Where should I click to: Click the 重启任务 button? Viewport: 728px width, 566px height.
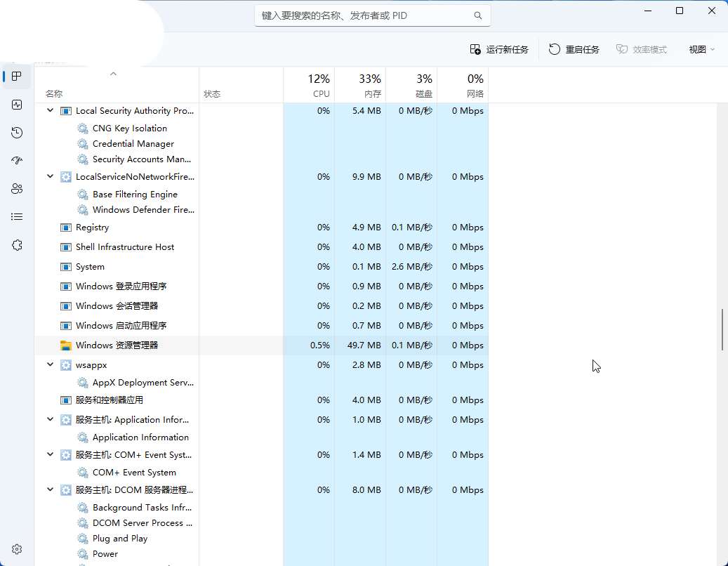[574, 49]
